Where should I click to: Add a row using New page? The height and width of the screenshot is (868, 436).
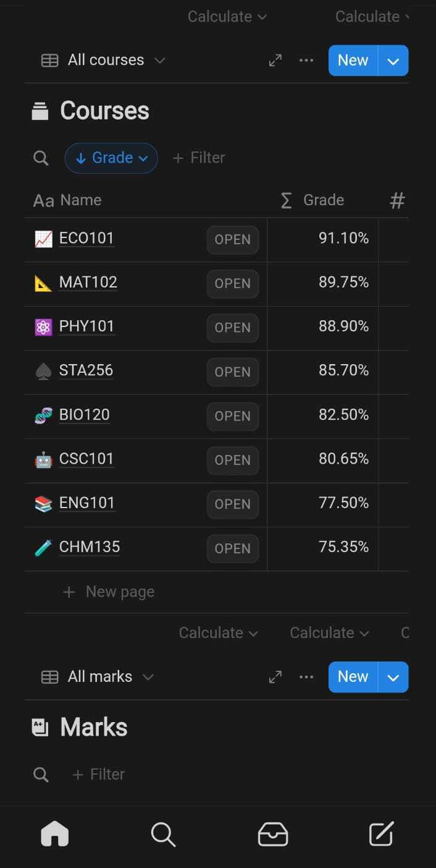(108, 592)
